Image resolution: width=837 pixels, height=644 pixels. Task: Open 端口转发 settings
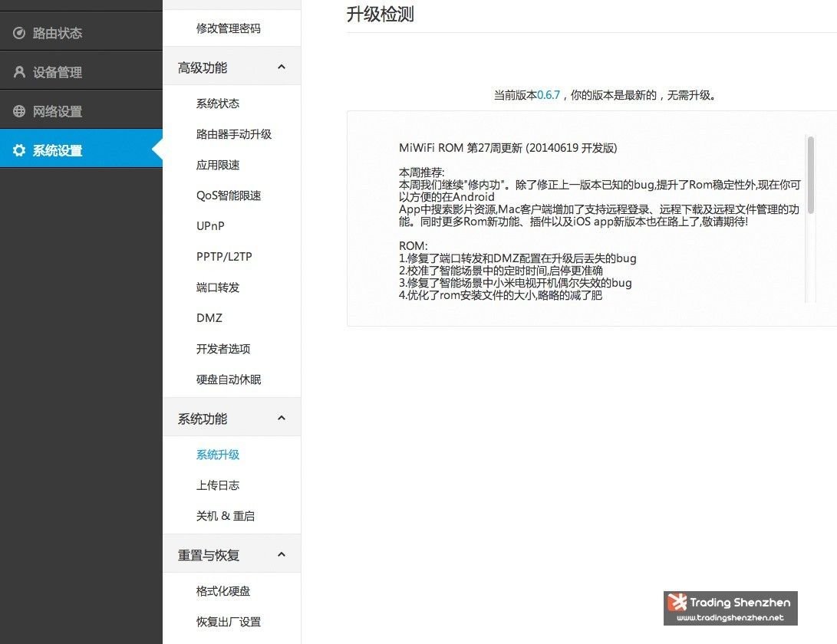218,287
